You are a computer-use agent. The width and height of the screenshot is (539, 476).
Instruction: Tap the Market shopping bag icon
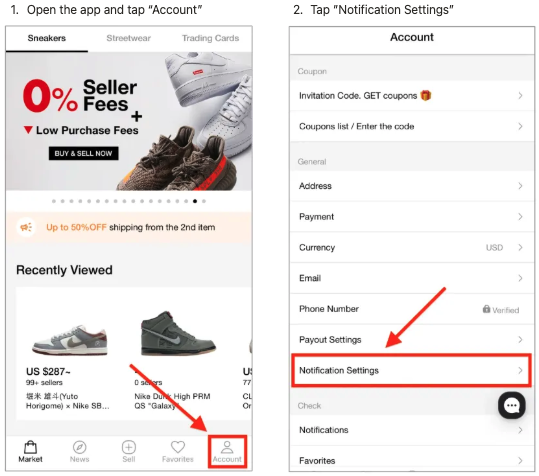(30, 447)
